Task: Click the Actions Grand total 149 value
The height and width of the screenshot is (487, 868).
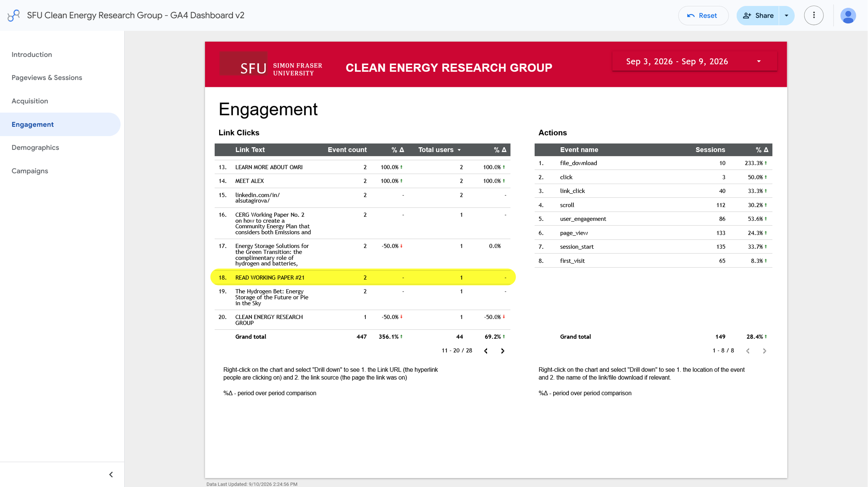Action: pos(720,337)
